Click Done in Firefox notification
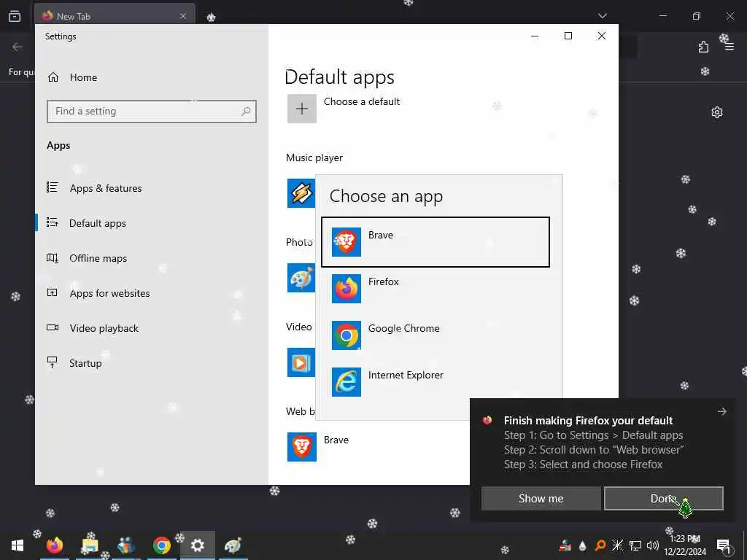This screenshot has height=560, width=747. 664,498
